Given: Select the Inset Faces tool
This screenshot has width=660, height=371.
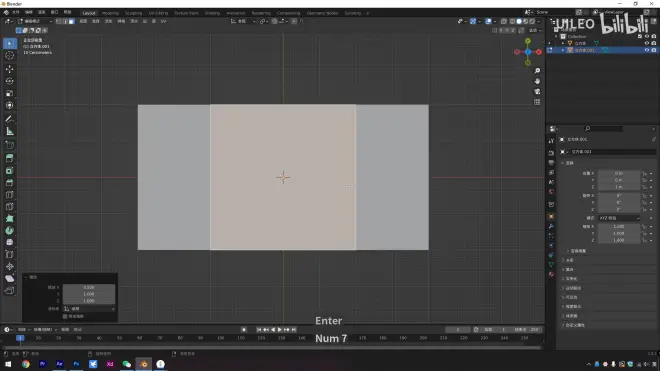Looking at the screenshot, I should [10, 171].
